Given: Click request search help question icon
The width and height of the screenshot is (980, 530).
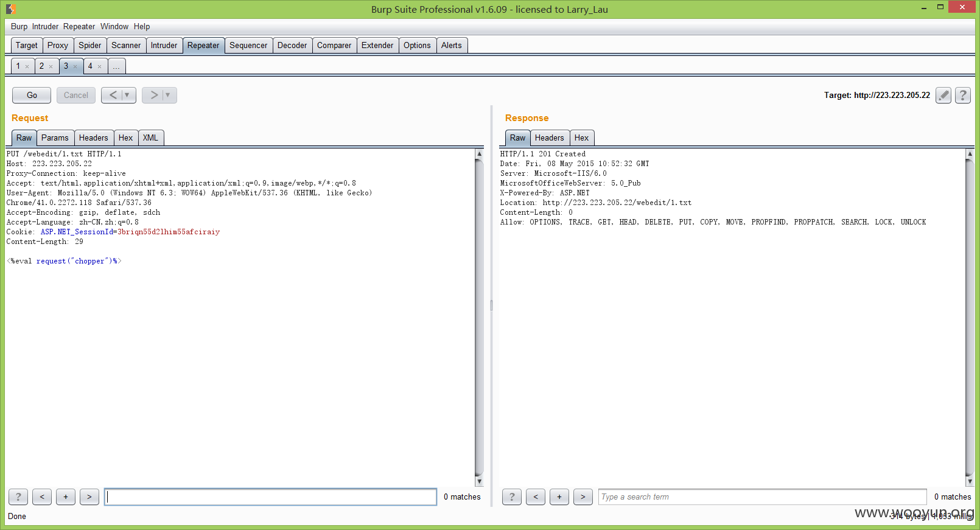Looking at the screenshot, I should point(18,497).
